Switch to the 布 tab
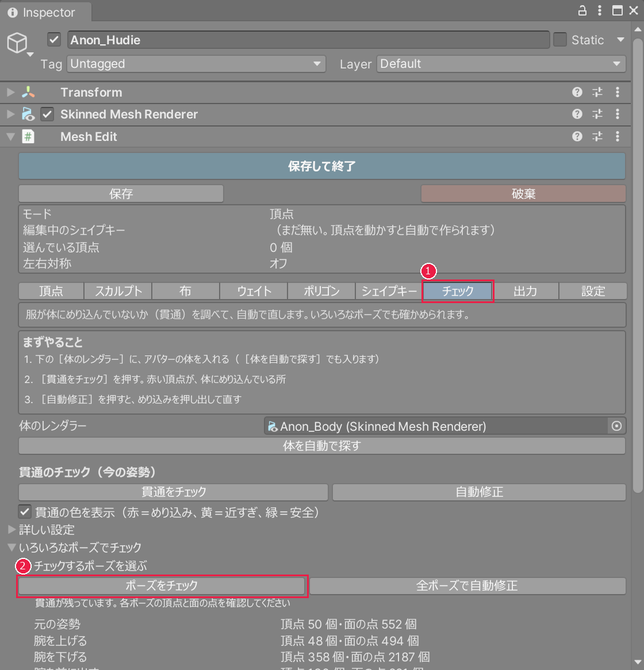The image size is (644, 670). pyautogui.click(x=186, y=291)
